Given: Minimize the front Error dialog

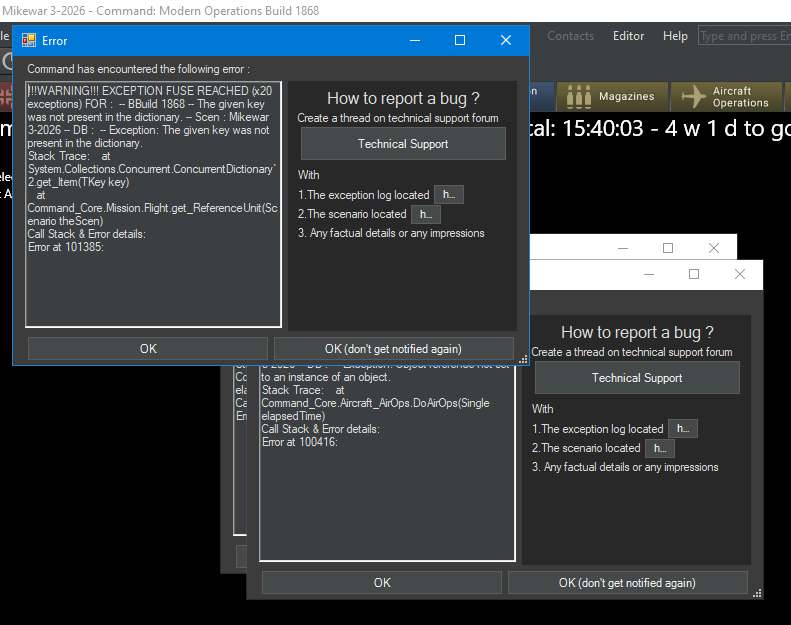Looking at the screenshot, I should [415, 40].
